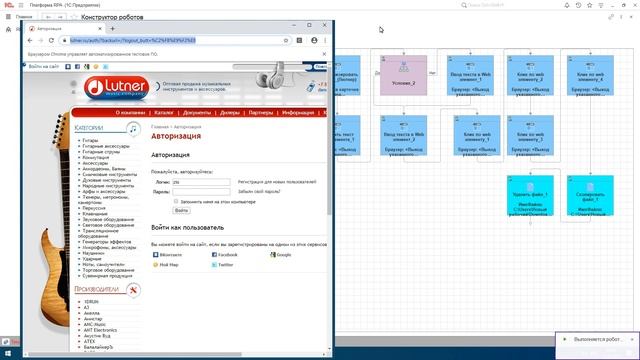640x360 pixels.
Task: Open the Партнеры menu item
Action: tap(260, 113)
